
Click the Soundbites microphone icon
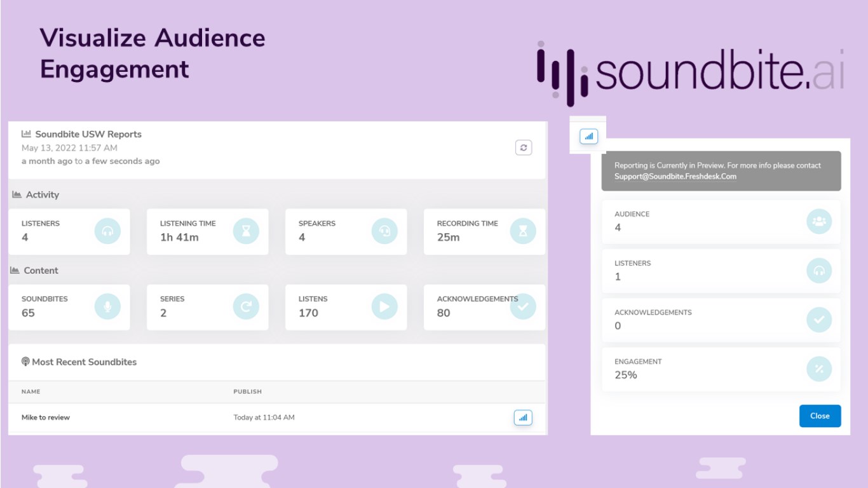107,307
